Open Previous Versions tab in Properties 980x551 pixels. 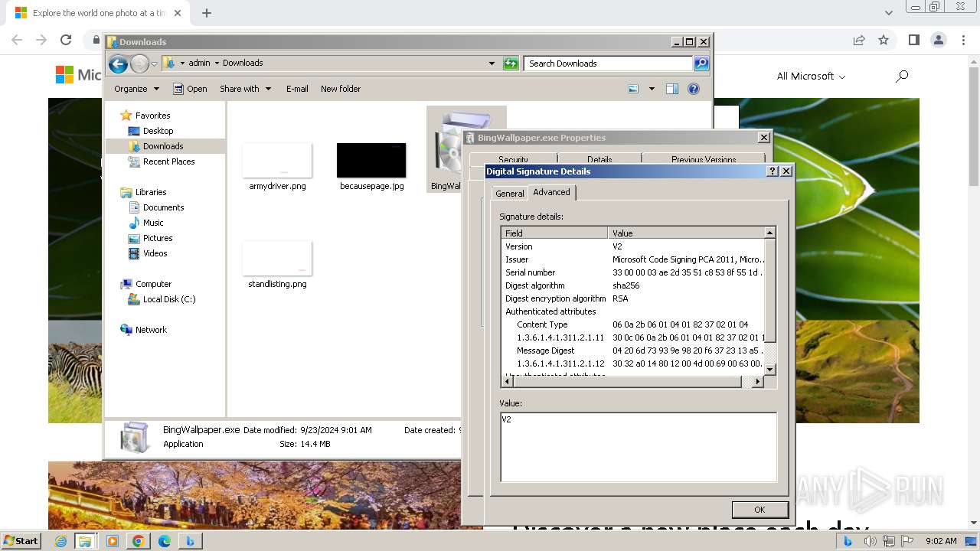coord(704,160)
